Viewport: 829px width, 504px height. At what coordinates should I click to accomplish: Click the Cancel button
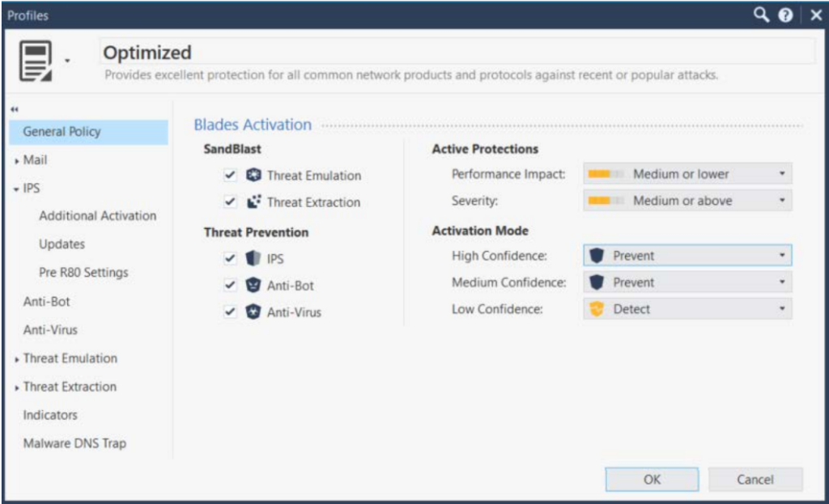click(755, 479)
